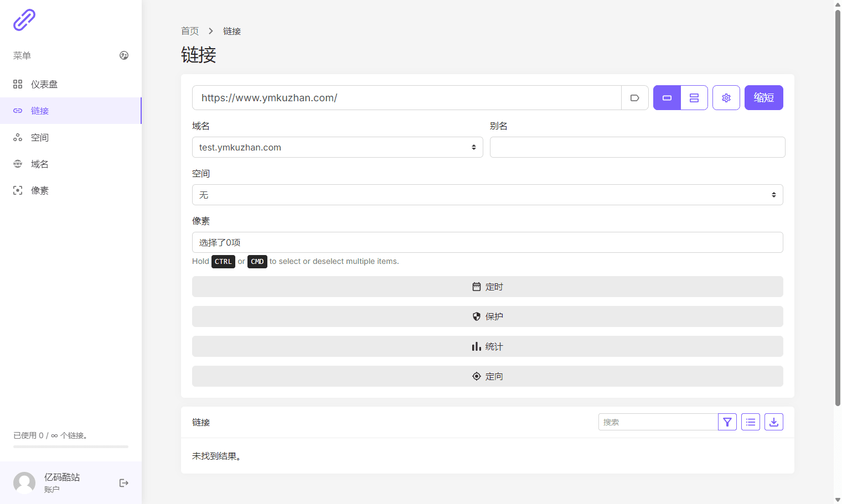The height and width of the screenshot is (504, 842).
Task: Click the 缩短 shorten button
Action: tap(764, 98)
